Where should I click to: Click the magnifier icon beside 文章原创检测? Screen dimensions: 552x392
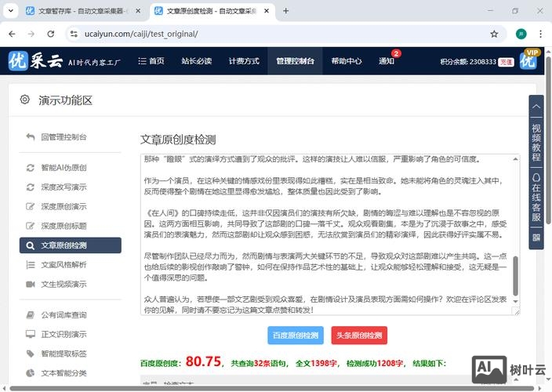click(x=31, y=245)
